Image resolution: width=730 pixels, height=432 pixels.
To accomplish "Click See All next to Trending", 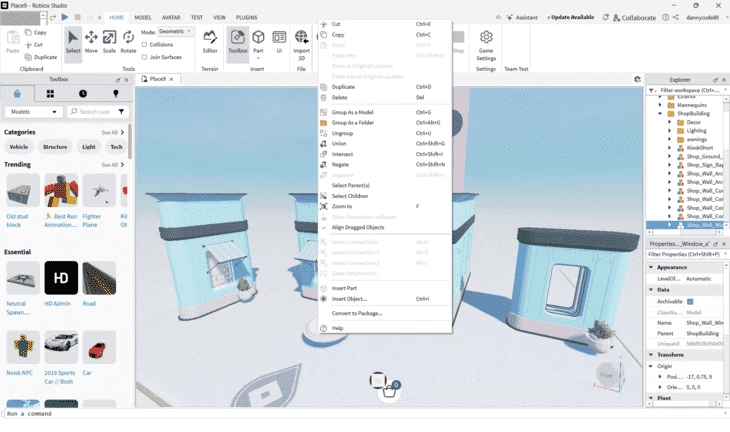I will [x=113, y=165].
